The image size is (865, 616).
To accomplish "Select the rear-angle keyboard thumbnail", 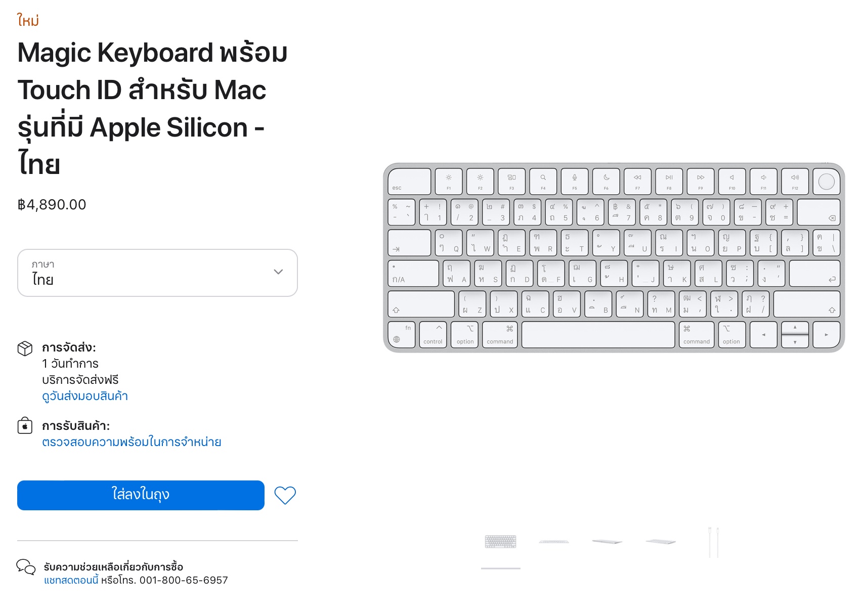I will point(607,542).
